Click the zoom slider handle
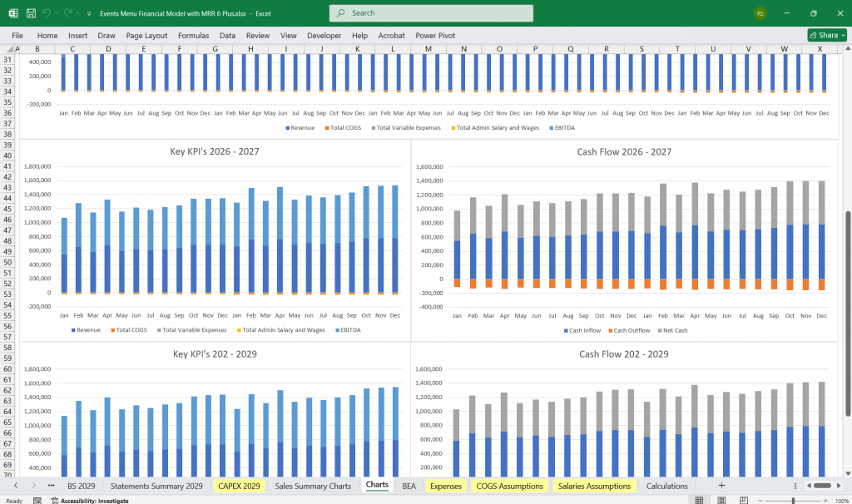852x504 pixels. tap(793, 500)
